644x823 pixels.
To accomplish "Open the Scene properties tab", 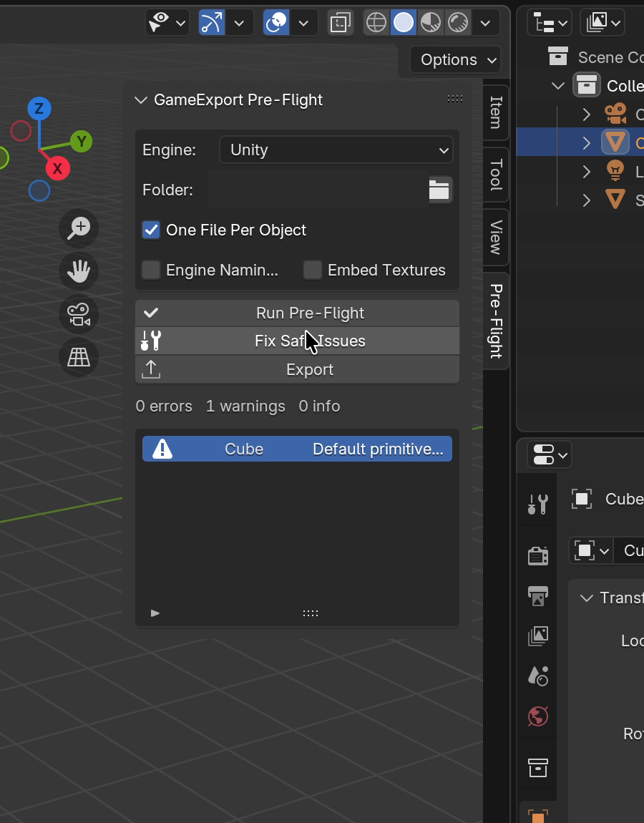I will pos(538,676).
